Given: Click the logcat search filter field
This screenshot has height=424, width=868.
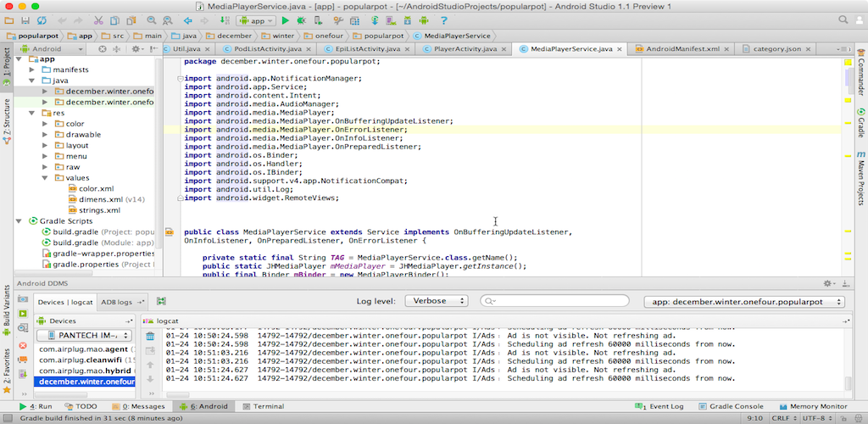Looking at the screenshot, I should pyautogui.click(x=555, y=301).
